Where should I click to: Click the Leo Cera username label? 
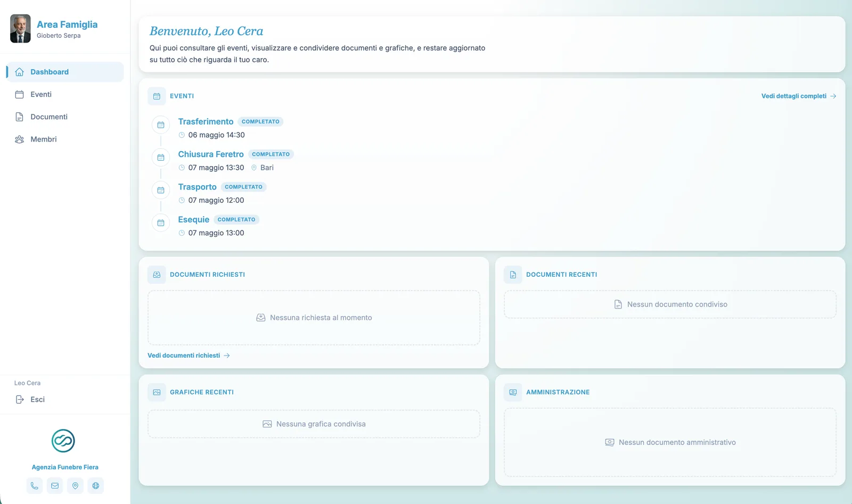click(x=27, y=383)
